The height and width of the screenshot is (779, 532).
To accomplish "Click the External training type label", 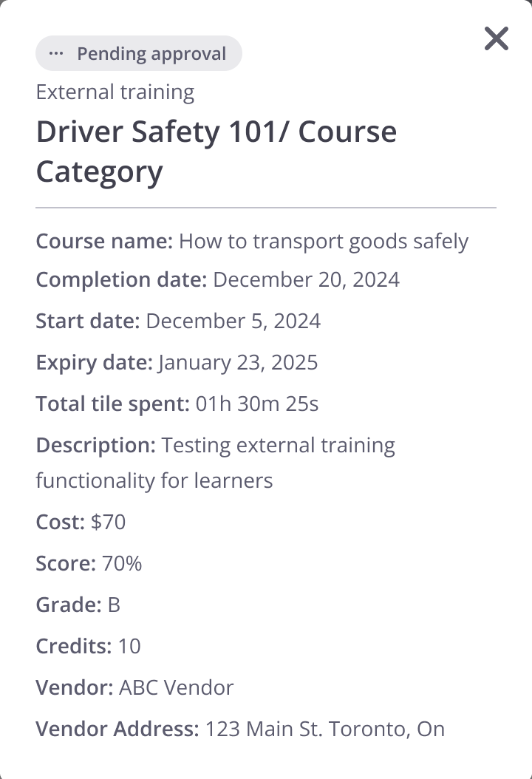I will 115,92.
